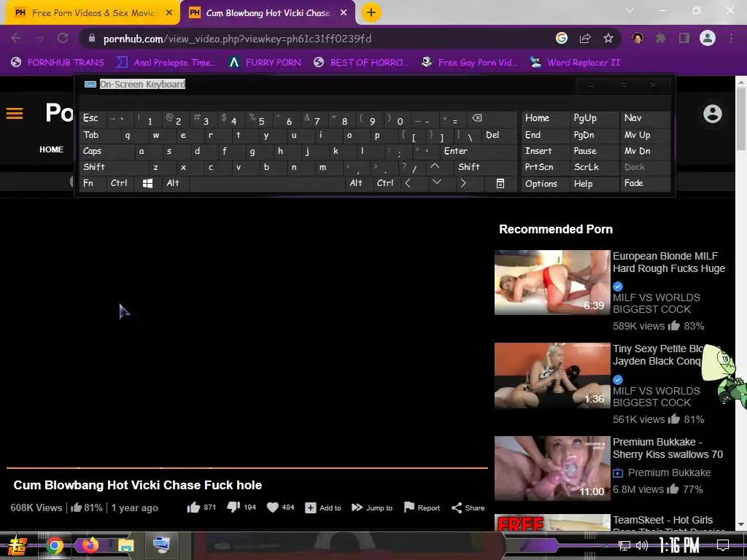Click the context menu key on the On-Screen Keyboard
Viewport: 747px width, 560px height.
click(x=500, y=183)
